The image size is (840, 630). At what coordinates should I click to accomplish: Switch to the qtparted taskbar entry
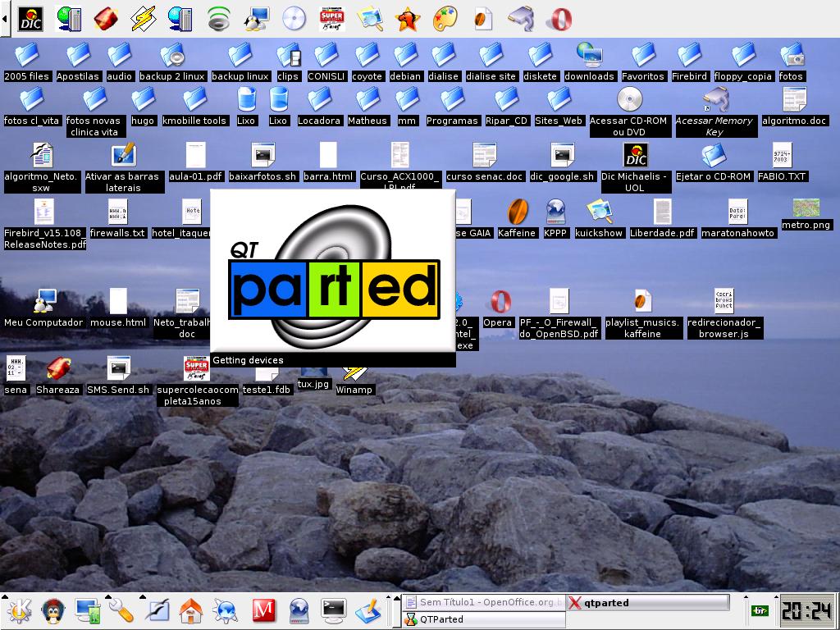[x=648, y=602]
